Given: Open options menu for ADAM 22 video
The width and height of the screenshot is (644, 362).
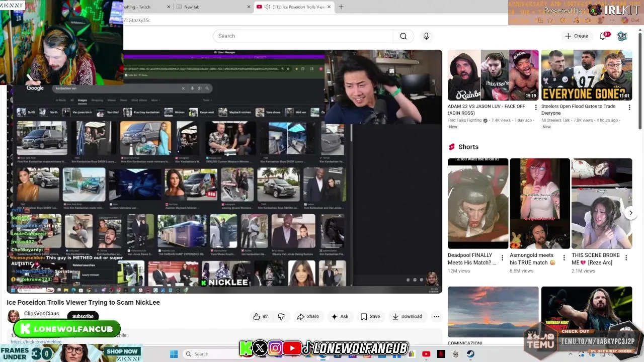Looking at the screenshot, I should [x=535, y=107].
